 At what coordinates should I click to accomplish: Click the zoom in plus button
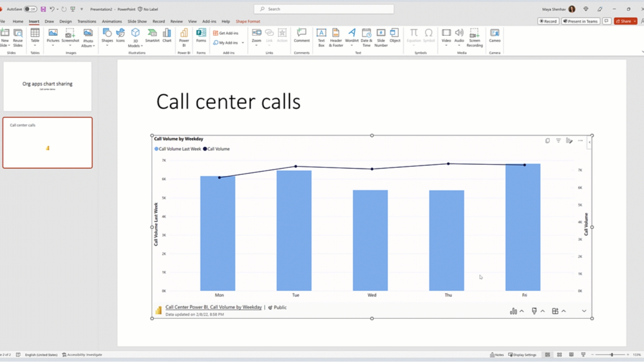628,355
